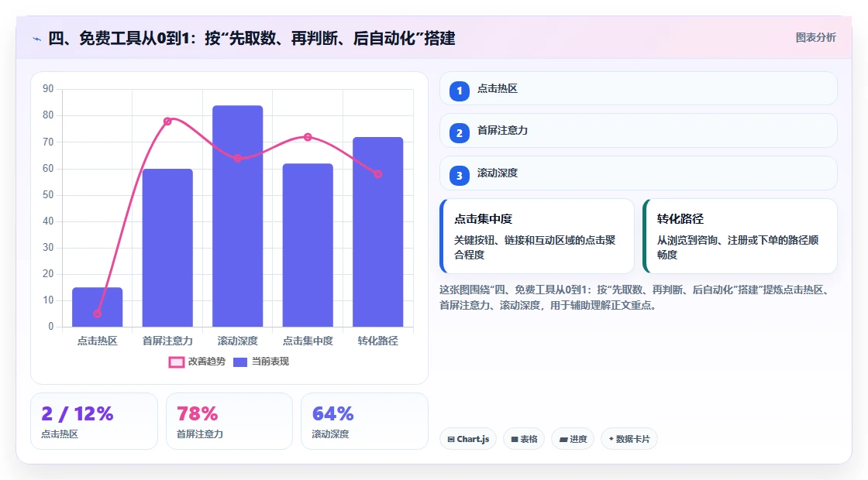The width and height of the screenshot is (868, 480).
Task: Select the 点击热区 list item
Action: (639, 88)
